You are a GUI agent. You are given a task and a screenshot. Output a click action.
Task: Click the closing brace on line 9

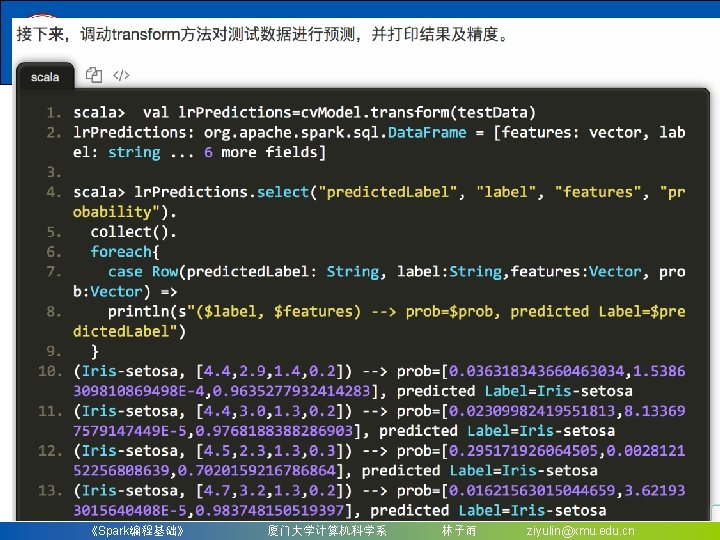tap(95, 352)
